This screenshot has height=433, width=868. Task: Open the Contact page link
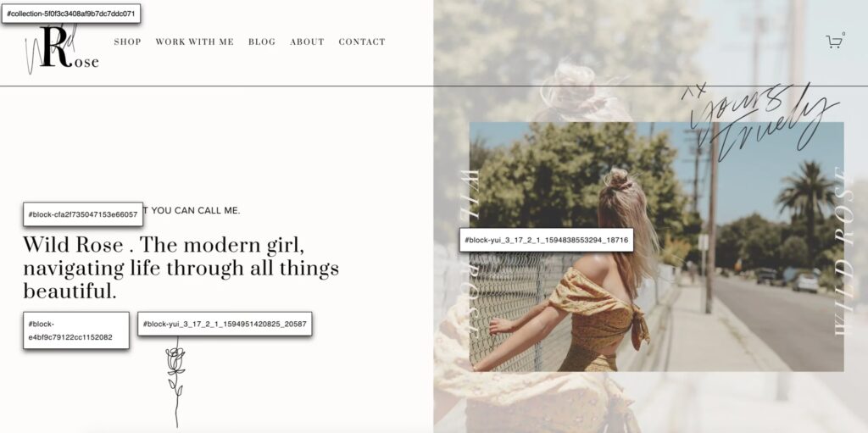(362, 42)
